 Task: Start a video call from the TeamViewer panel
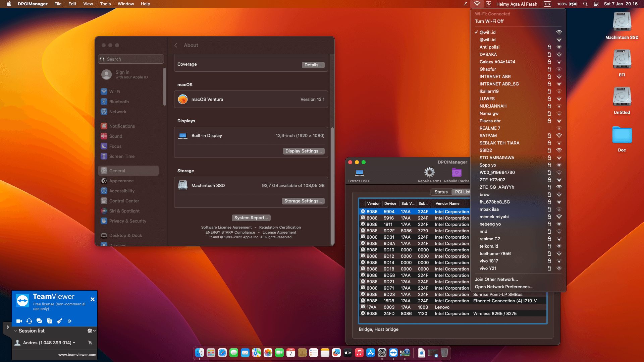coord(19,321)
